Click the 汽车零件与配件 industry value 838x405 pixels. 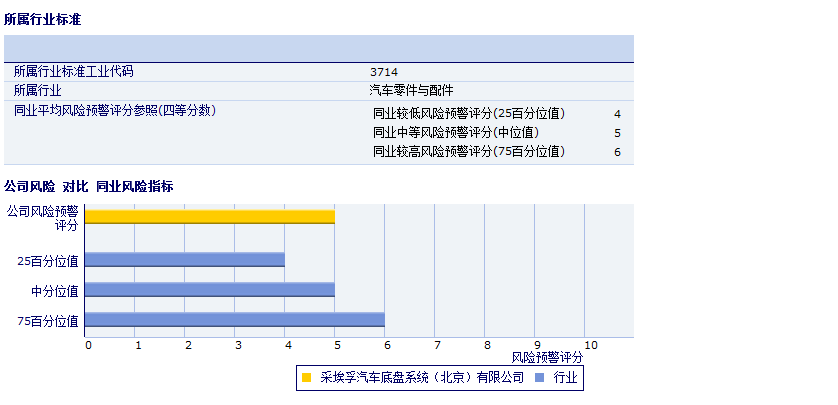[x=411, y=90]
